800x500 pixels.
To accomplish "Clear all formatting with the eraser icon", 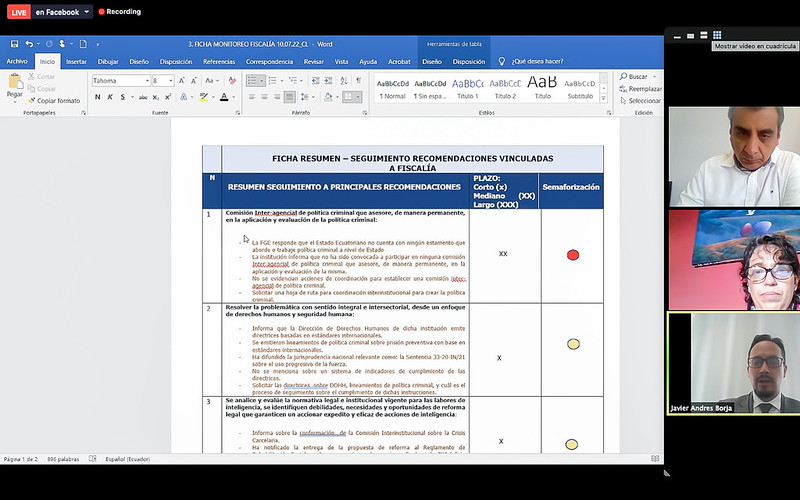I will click(232, 81).
